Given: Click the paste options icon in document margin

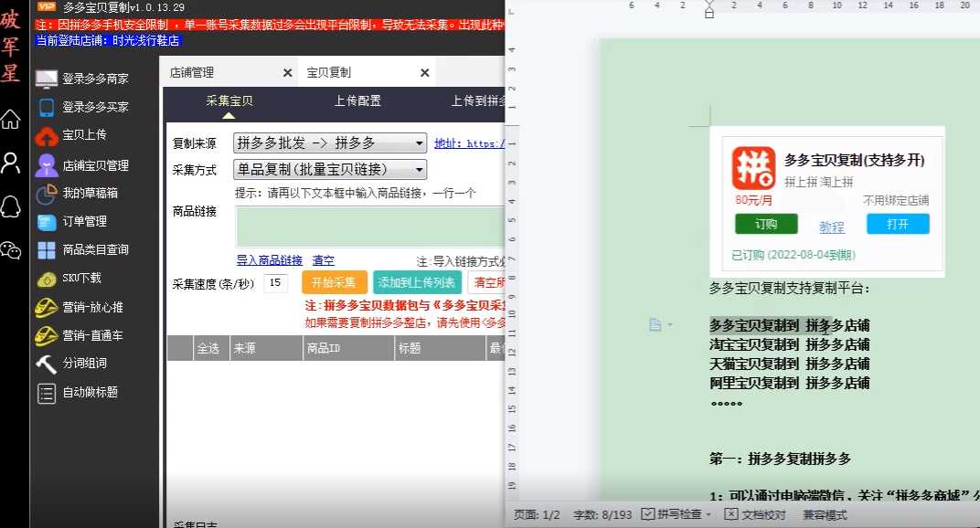Looking at the screenshot, I should 655,324.
